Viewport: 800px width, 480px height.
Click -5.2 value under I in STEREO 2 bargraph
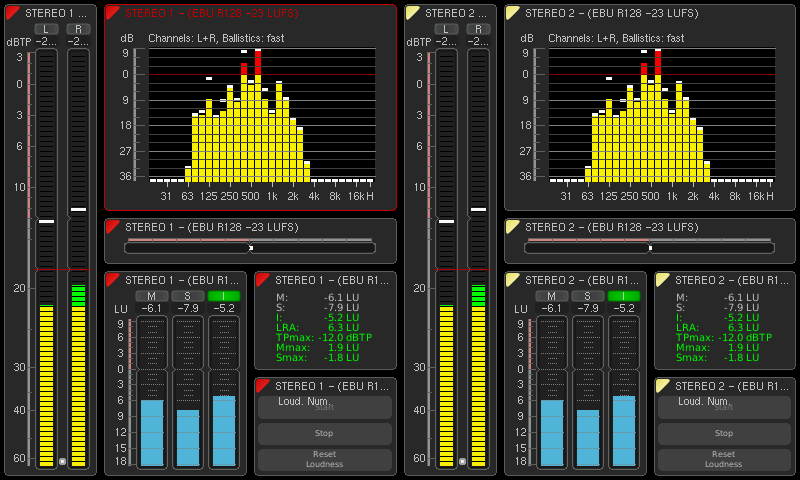coord(624,308)
